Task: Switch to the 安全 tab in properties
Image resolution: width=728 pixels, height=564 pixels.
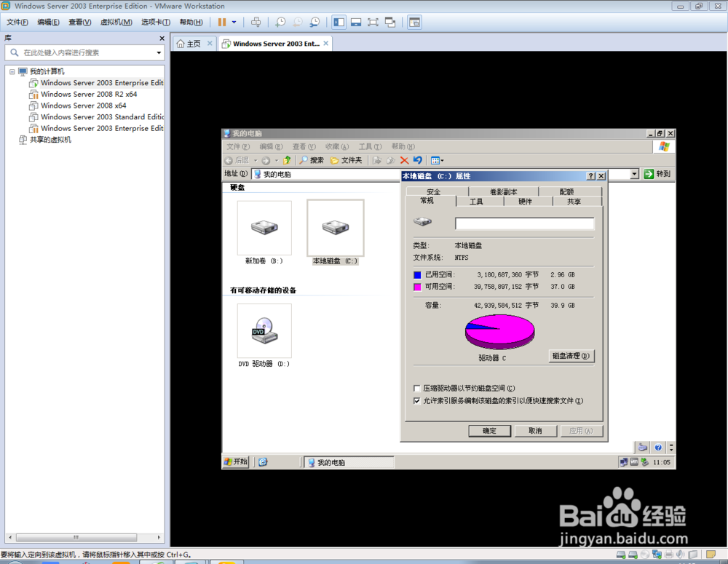Action: [x=433, y=191]
